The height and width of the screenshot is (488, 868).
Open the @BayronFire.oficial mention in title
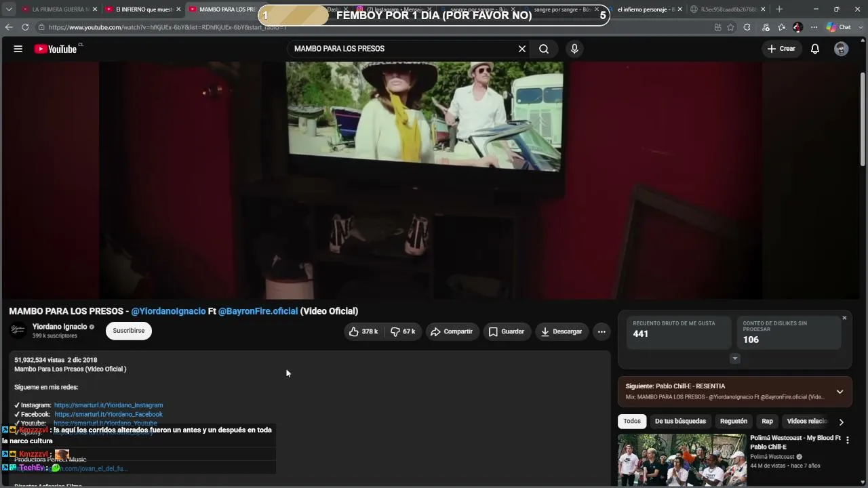pos(258,311)
